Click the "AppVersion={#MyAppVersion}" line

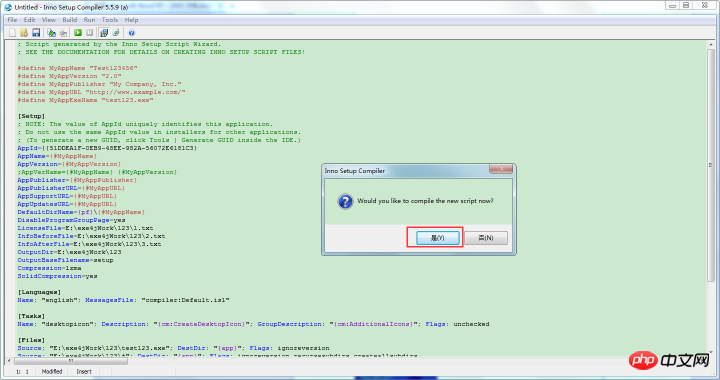coord(69,164)
